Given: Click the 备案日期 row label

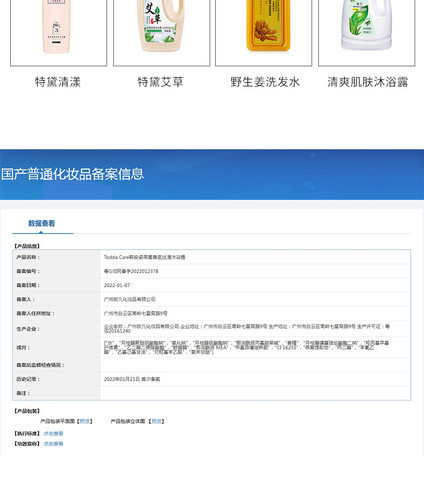Looking at the screenshot, I should point(28,286).
